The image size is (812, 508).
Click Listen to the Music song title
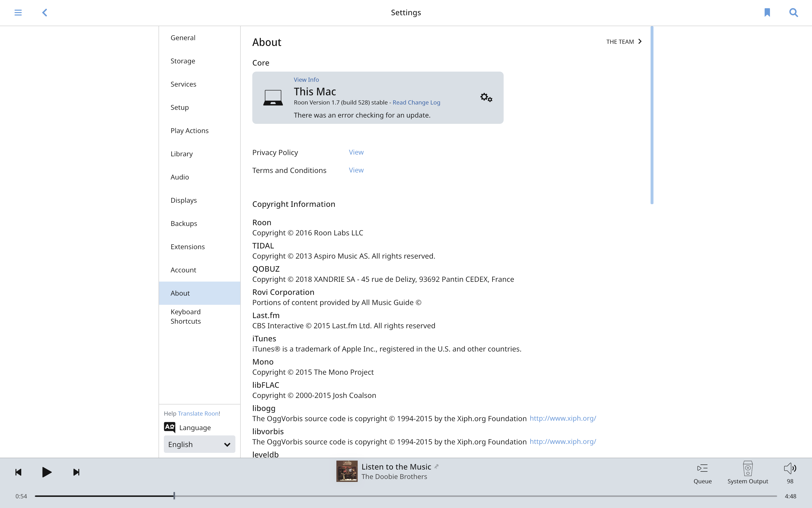pos(396,467)
